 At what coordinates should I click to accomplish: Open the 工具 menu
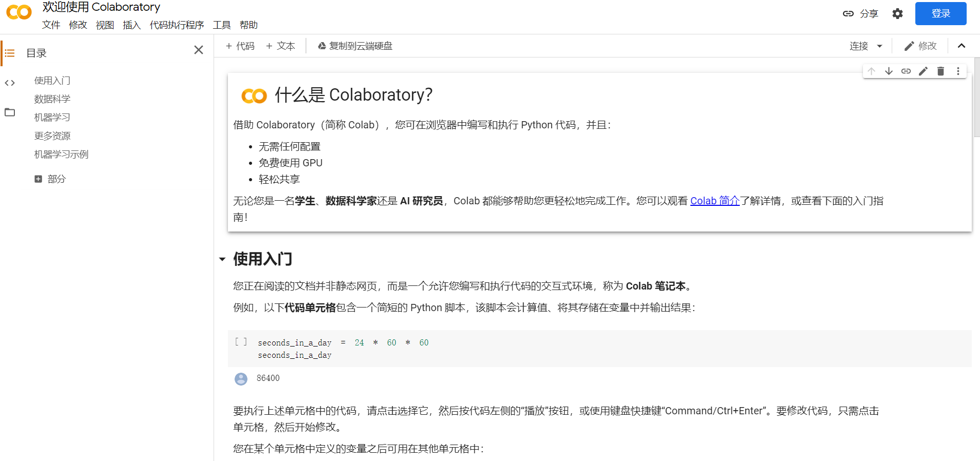pyautogui.click(x=222, y=25)
